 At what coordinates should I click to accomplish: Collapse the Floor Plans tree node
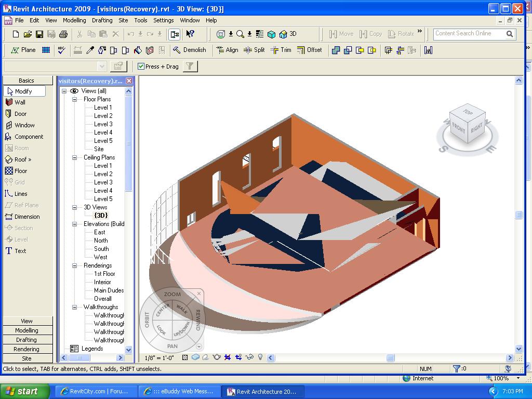(x=74, y=99)
